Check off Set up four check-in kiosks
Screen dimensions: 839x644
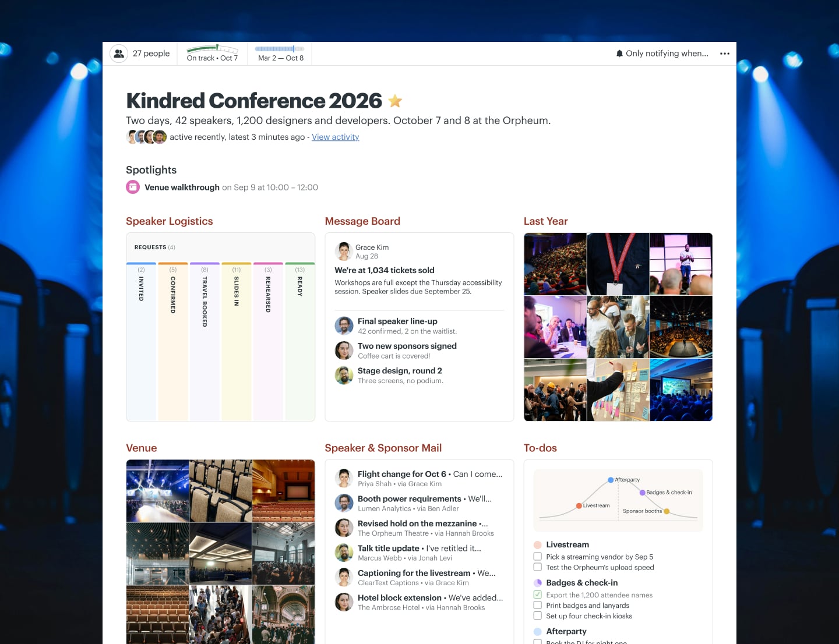tap(538, 615)
